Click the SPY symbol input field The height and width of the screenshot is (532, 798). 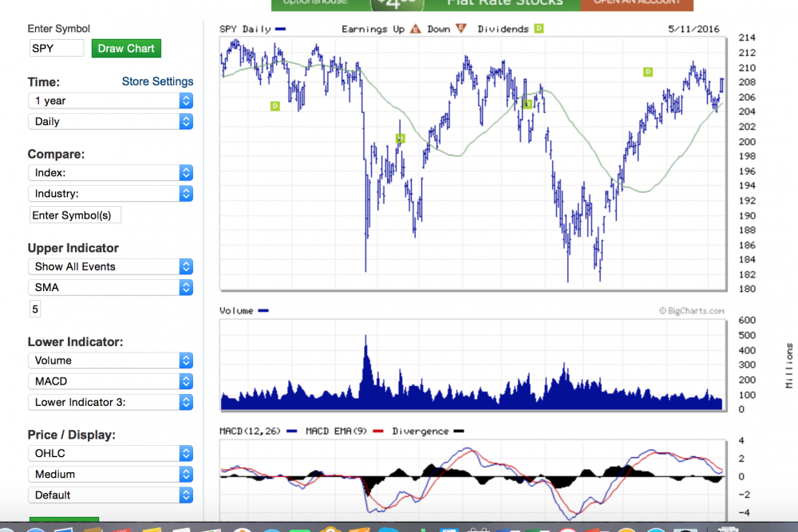click(x=56, y=49)
